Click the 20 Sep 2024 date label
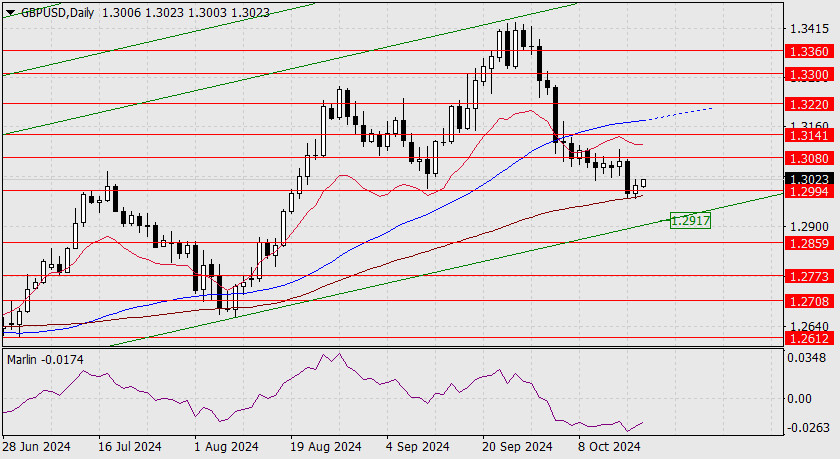This screenshot has width=840, height=459. pos(517,447)
